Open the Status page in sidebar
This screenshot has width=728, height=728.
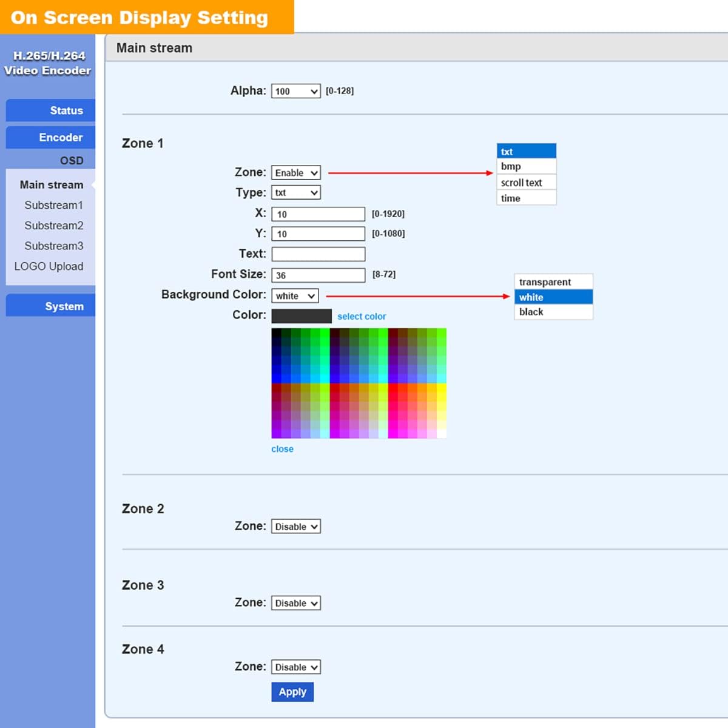66,110
